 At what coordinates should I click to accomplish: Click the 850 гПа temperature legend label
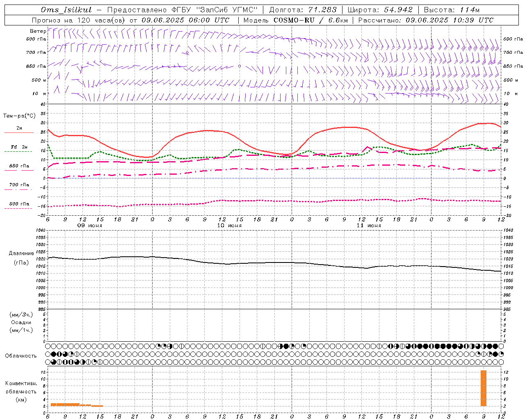(x=19, y=166)
